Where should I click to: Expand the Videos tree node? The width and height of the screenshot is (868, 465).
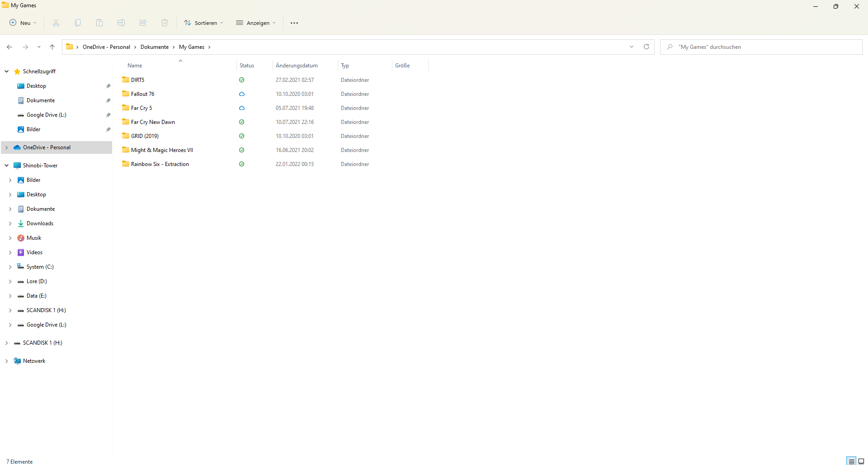tap(10, 252)
